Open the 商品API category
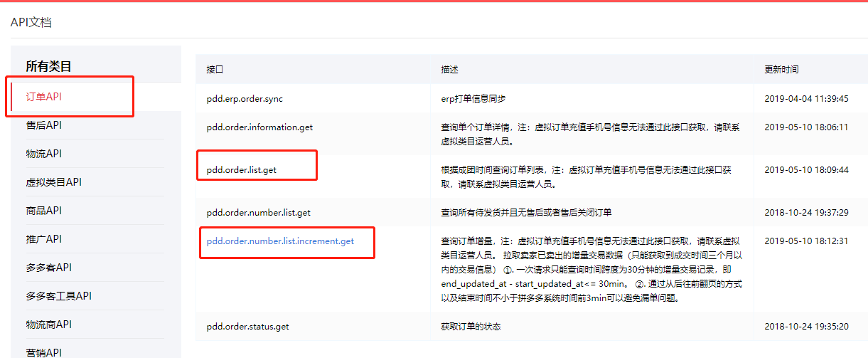This screenshot has height=358, width=868. pyautogui.click(x=44, y=211)
